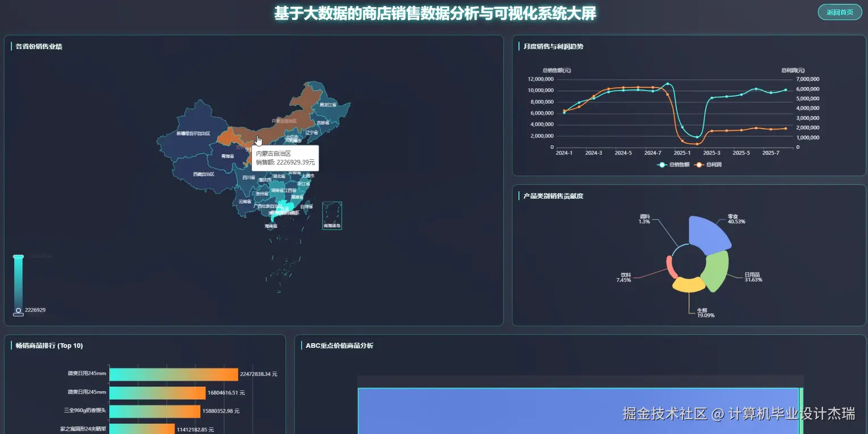868x434 pixels.
Task: Click the 各省份销售业绩 panel title
Action: coord(39,47)
